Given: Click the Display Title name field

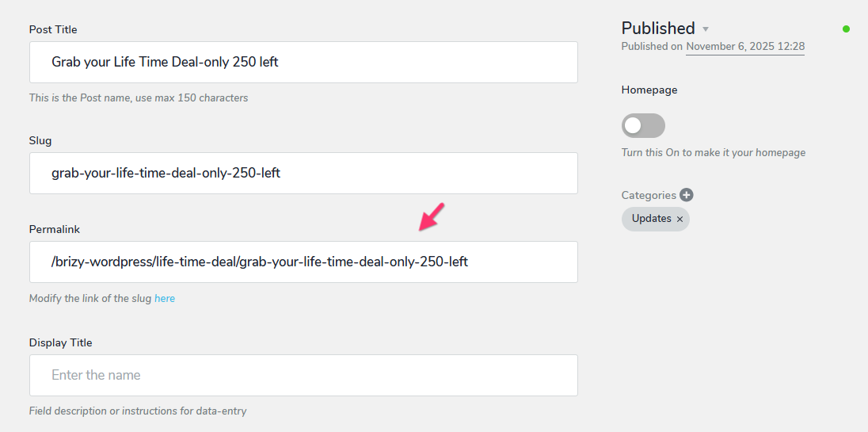Looking at the screenshot, I should [x=303, y=376].
